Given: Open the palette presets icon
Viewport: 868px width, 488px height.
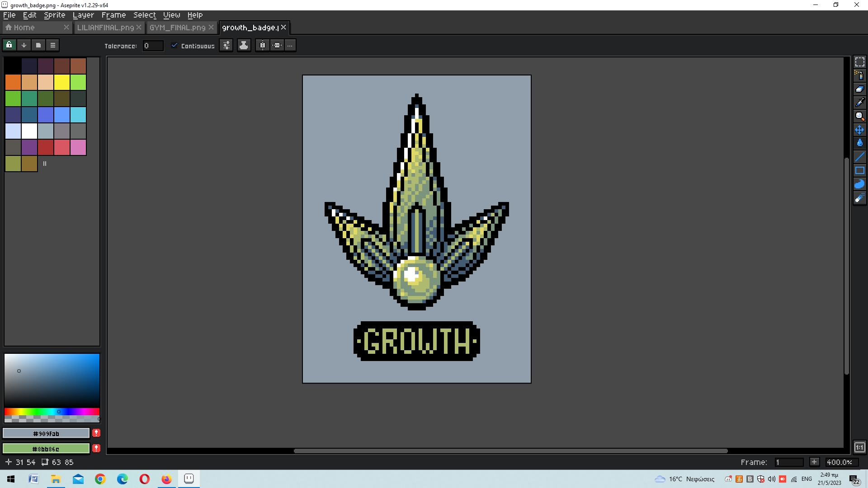Looking at the screenshot, I should [x=38, y=45].
